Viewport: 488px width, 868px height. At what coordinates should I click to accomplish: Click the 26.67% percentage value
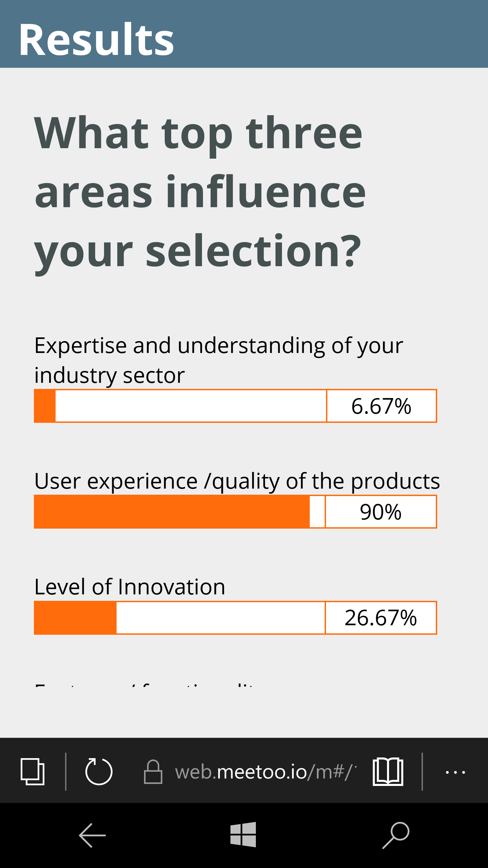point(381,617)
